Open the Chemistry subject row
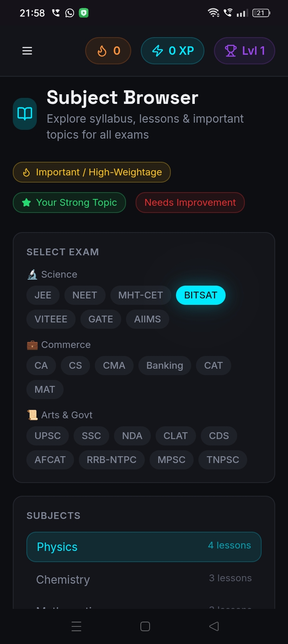The width and height of the screenshot is (288, 644). [144, 579]
